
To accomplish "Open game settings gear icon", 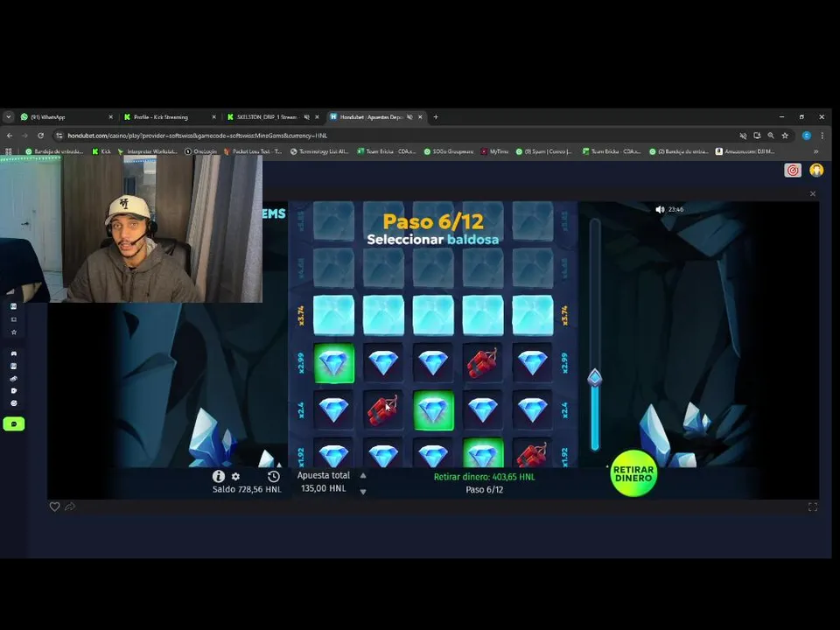I will [x=235, y=476].
